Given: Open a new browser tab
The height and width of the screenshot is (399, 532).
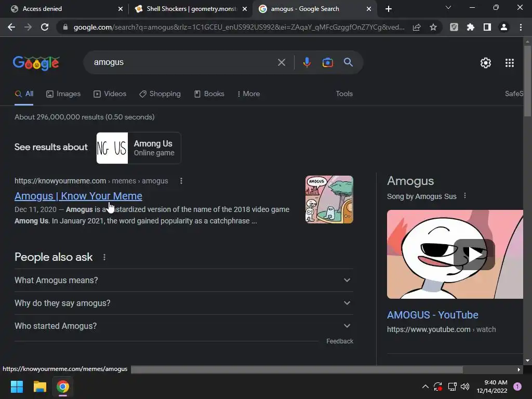Looking at the screenshot, I should (389, 9).
